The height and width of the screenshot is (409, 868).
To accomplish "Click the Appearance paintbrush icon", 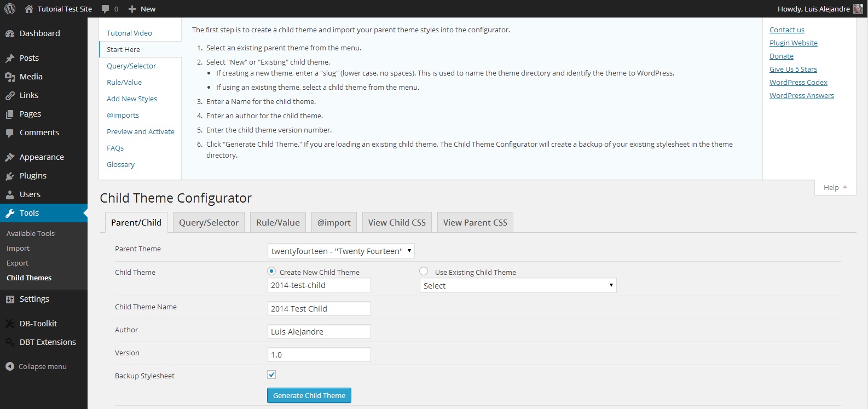I will pos(10,157).
